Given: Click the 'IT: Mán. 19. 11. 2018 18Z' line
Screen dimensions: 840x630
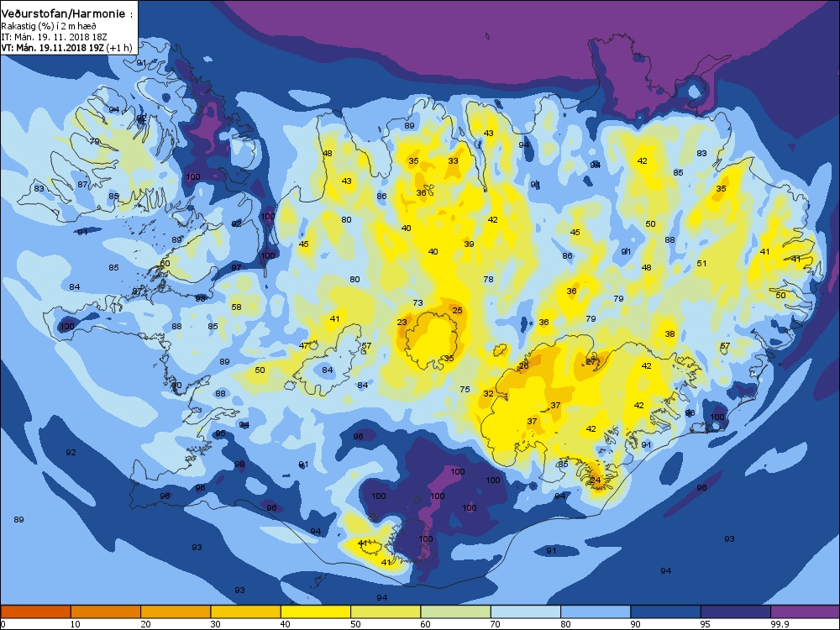Looking at the screenshot, I should [54, 37].
